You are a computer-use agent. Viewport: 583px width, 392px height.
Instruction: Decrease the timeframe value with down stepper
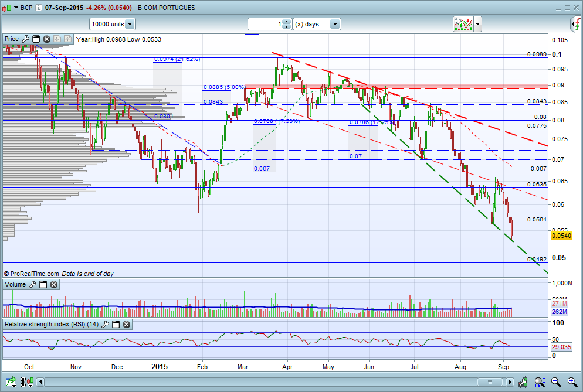(x=286, y=27)
